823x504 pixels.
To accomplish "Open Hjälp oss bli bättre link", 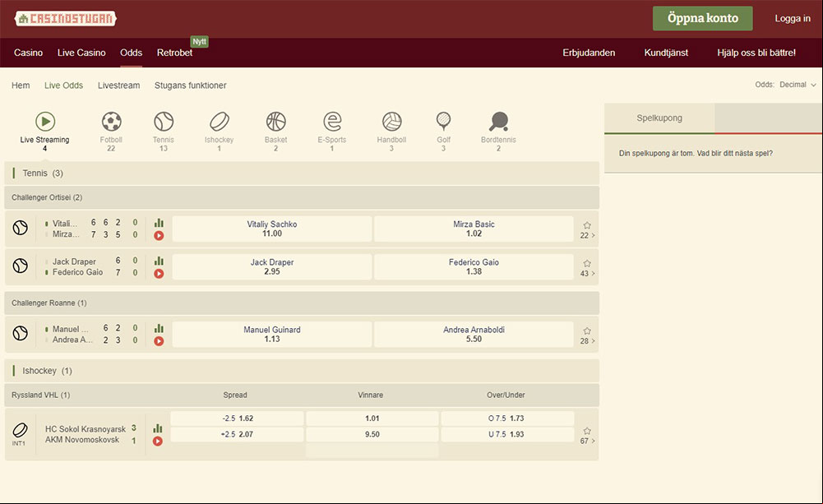I will click(756, 53).
